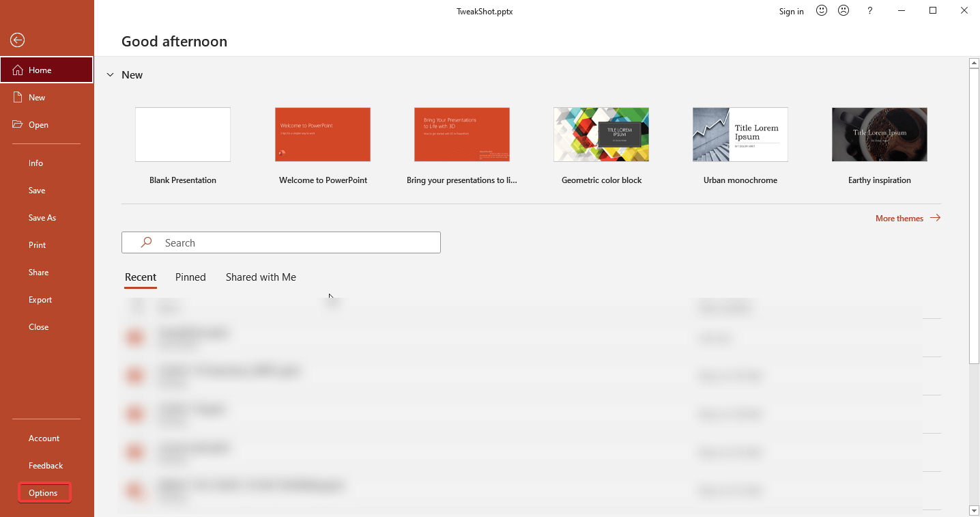Screen dimensions: 980x517
Task: Open the Feedback page
Action: [46, 465]
